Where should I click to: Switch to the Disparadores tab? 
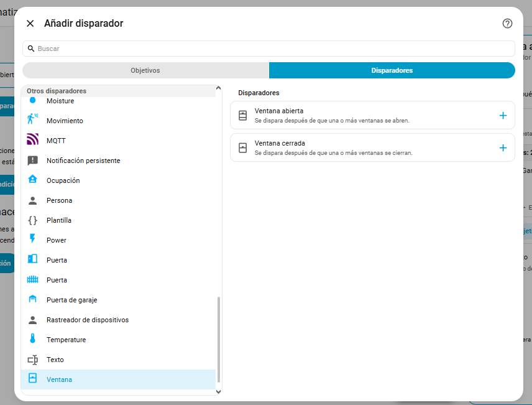click(x=392, y=70)
